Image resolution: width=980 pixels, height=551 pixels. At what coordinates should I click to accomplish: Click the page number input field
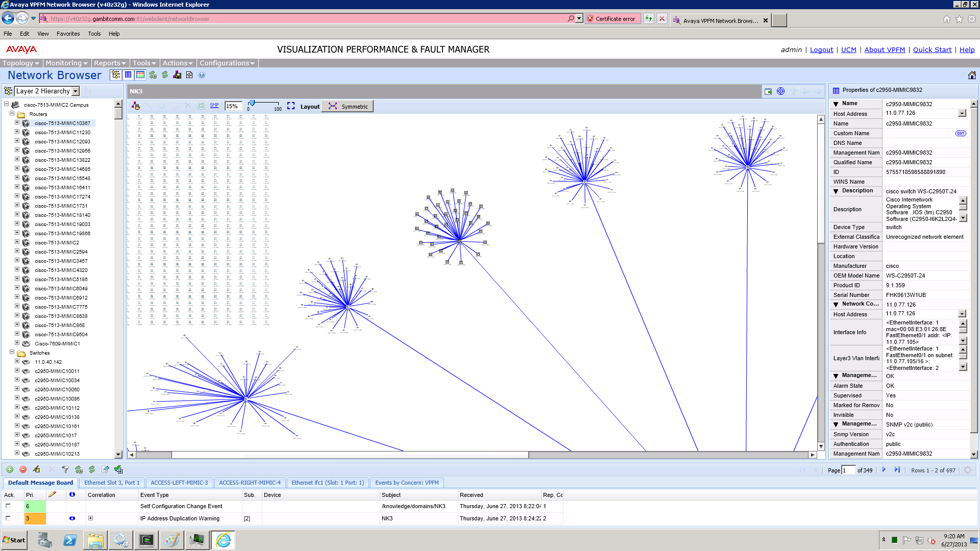pyautogui.click(x=848, y=470)
